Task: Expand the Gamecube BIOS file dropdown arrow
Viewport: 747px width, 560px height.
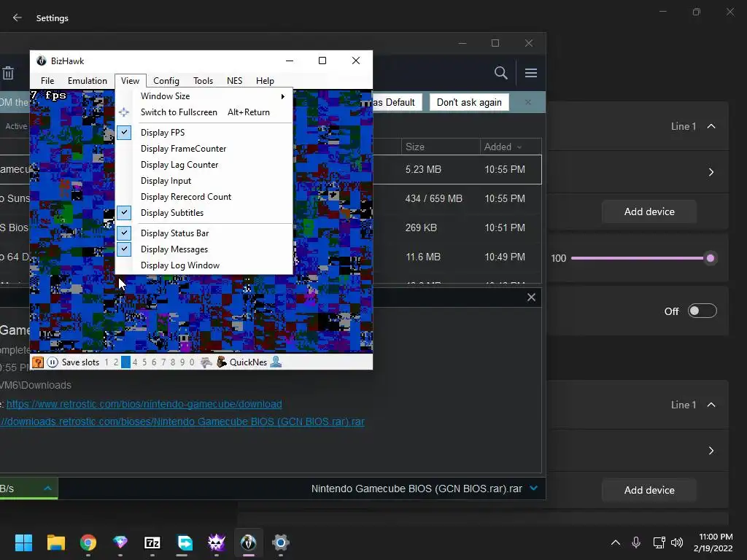Action: click(533, 488)
